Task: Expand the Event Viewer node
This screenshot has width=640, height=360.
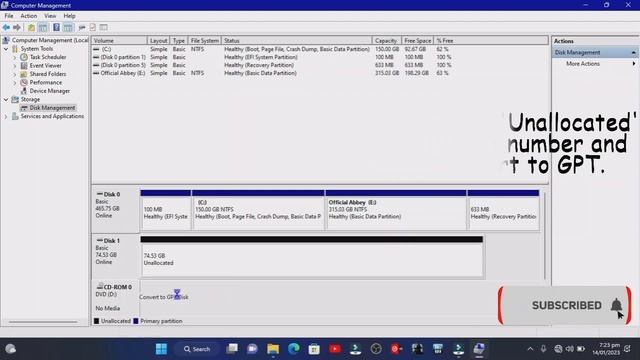Action: coord(15,66)
